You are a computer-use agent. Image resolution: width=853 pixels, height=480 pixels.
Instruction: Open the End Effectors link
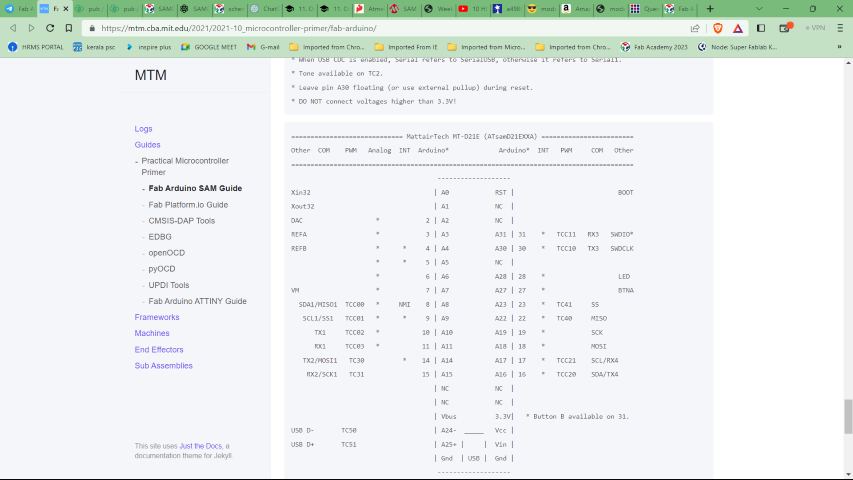point(159,349)
